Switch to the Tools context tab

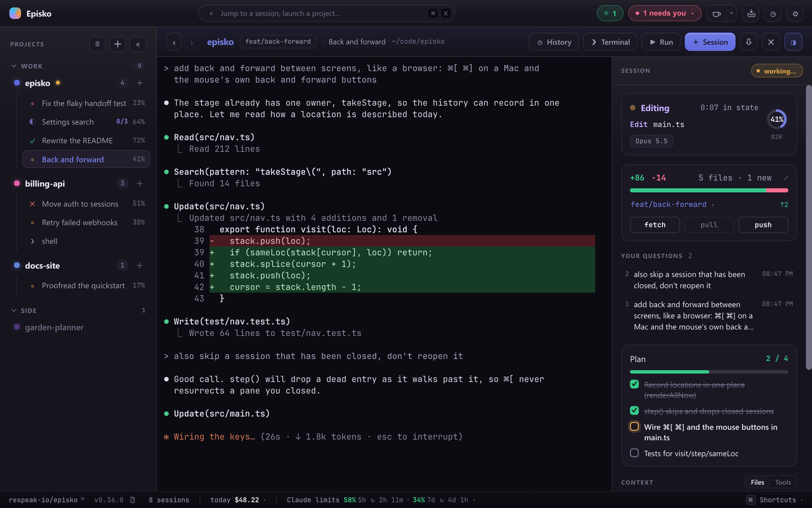(x=783, y=482)
